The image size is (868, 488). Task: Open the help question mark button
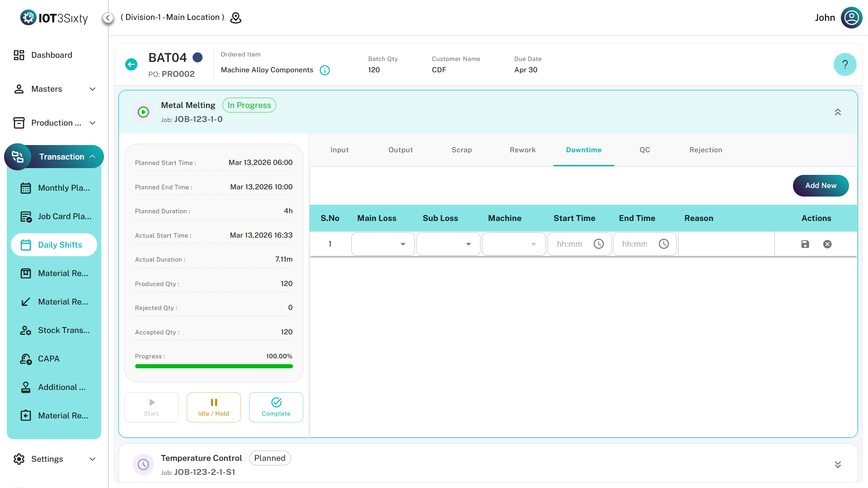pyautogui.click(x=844, y=64)
